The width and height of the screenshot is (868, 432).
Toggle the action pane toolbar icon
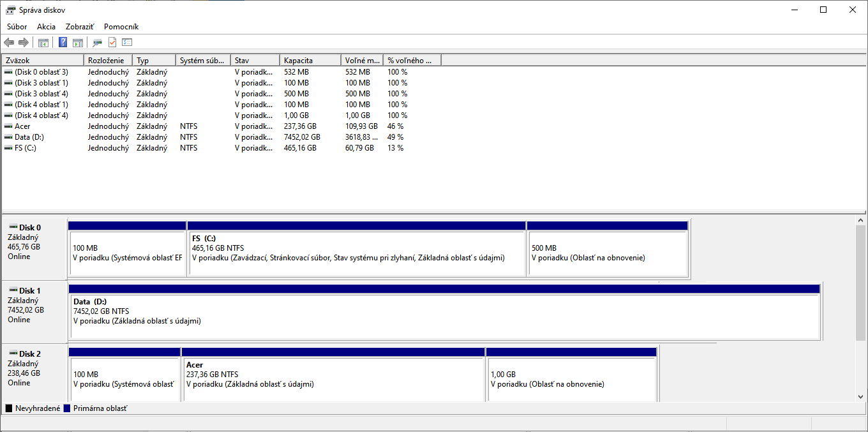pyautogui.click(x=77, y=43)
